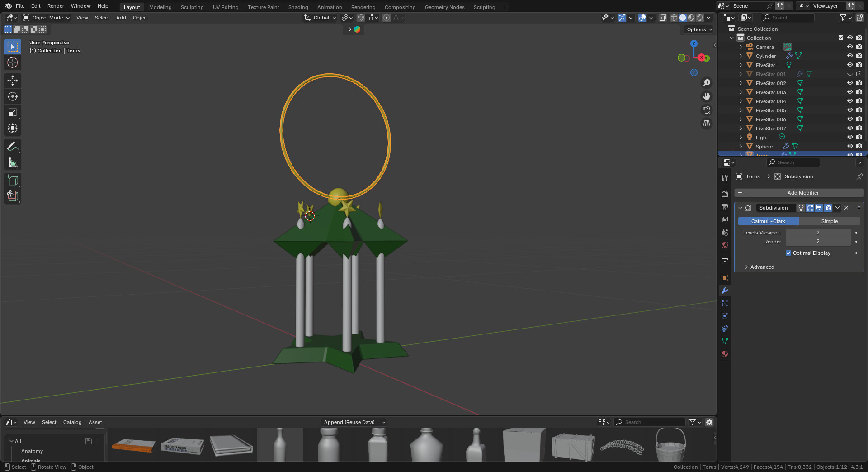The width and height of the screenshot is (868, 472).
Task: Select the Move tool in toolbar
Action: coord(13,81)
